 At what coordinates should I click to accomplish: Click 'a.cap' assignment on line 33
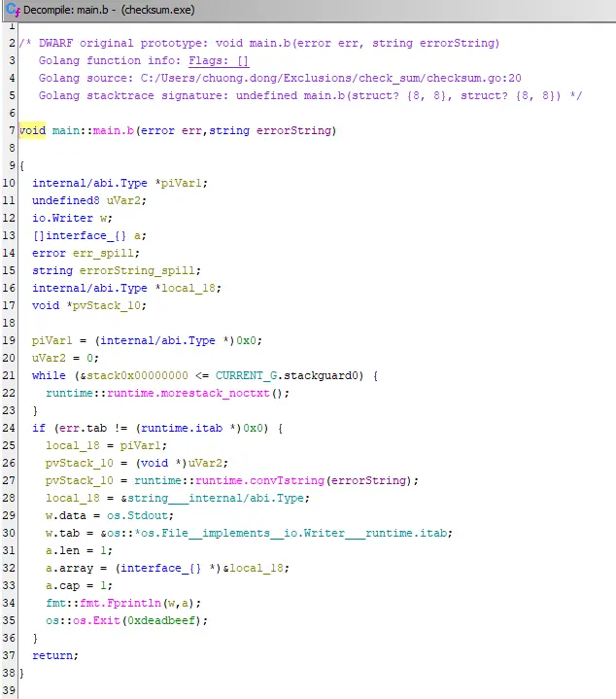tap(62, 586)
